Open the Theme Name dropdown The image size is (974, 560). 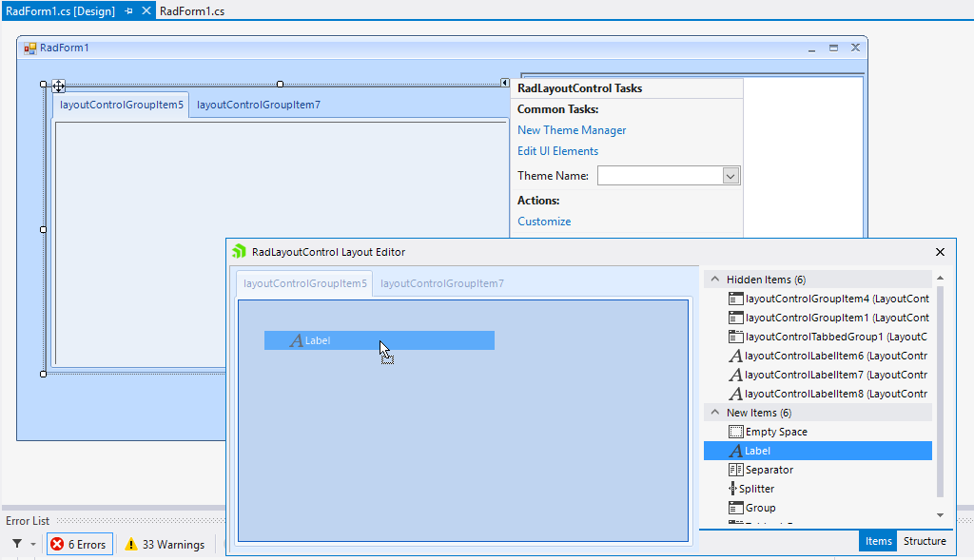730,176
